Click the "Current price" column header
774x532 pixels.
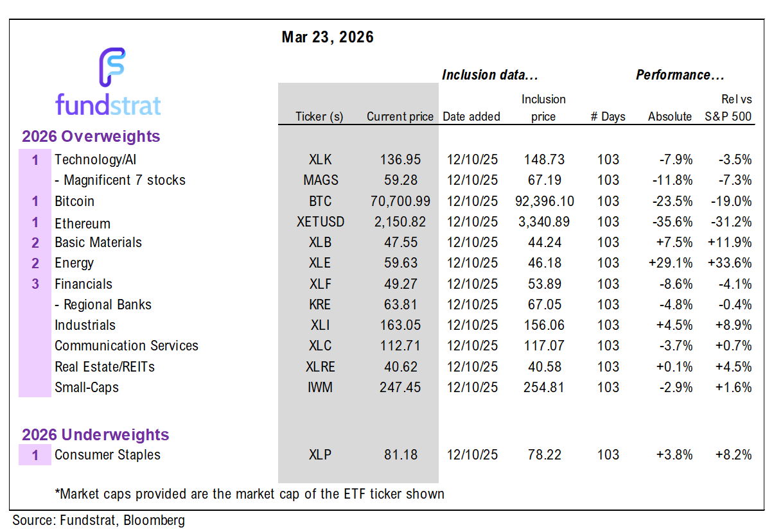(x=400, y=117)
